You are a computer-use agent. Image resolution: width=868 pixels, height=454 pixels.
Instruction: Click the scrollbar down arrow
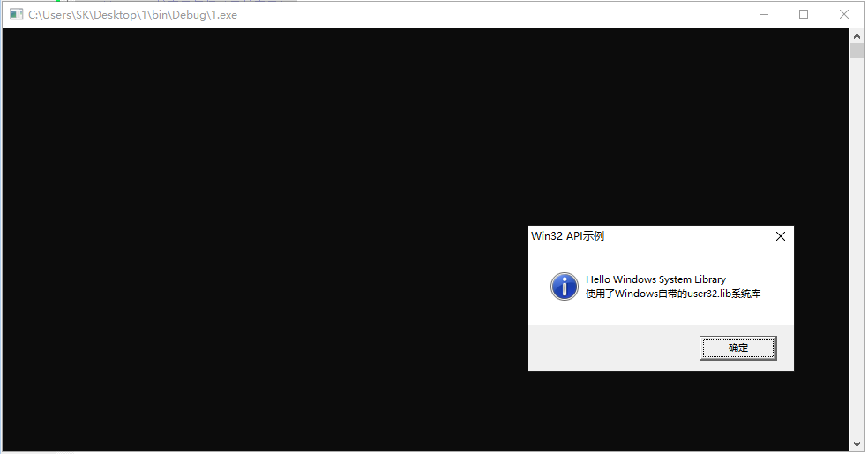(x=857, y=443)
